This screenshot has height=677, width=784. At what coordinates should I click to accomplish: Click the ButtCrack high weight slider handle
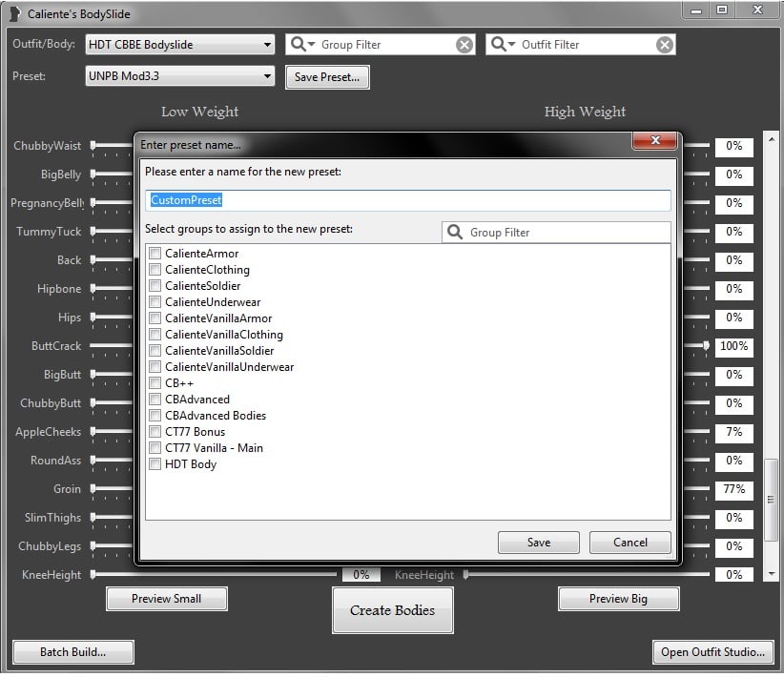tap(706, 345)
